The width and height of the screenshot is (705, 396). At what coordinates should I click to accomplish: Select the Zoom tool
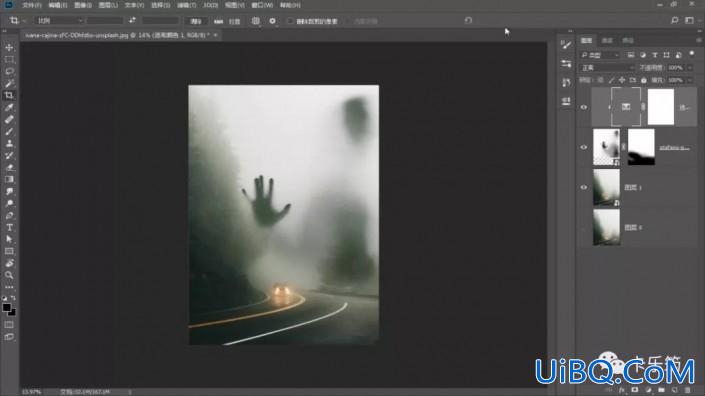[x=9, y=275]
